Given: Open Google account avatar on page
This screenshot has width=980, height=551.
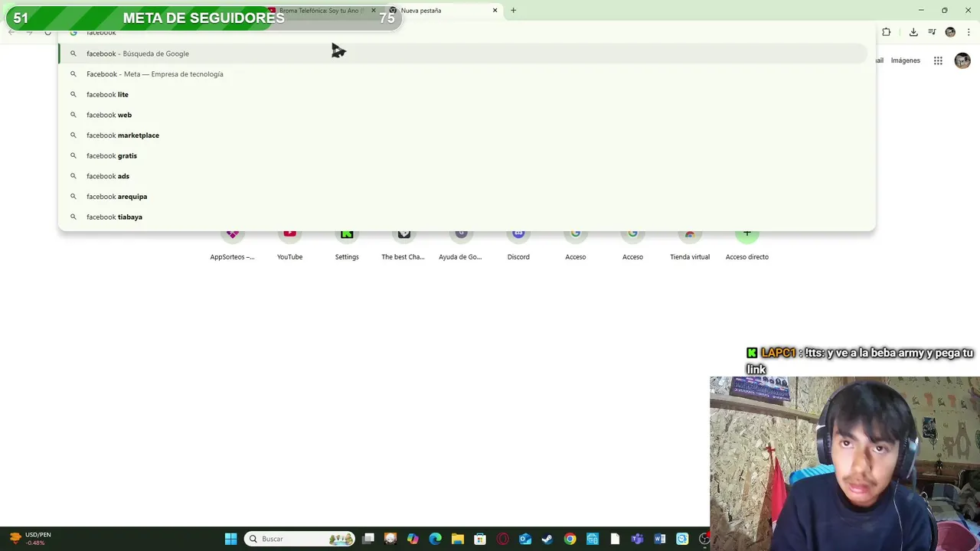Looking at the screenshot, I should click(962, 60).
